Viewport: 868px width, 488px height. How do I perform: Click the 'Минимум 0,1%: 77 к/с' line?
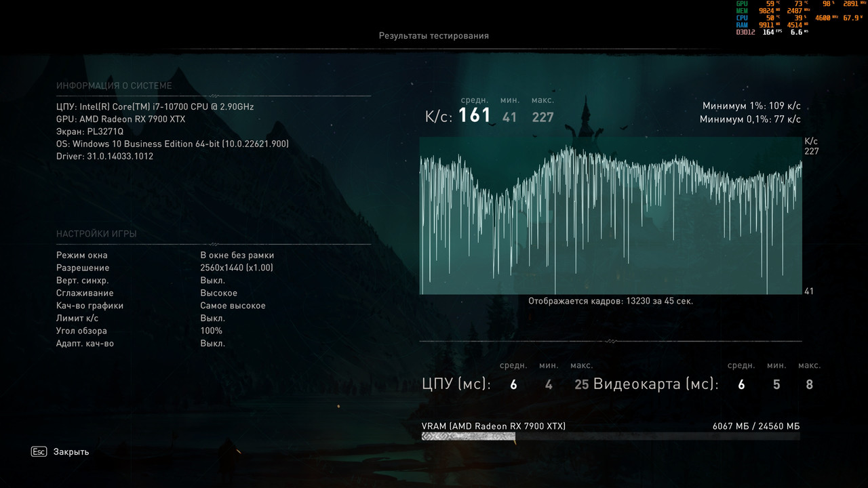750,119
